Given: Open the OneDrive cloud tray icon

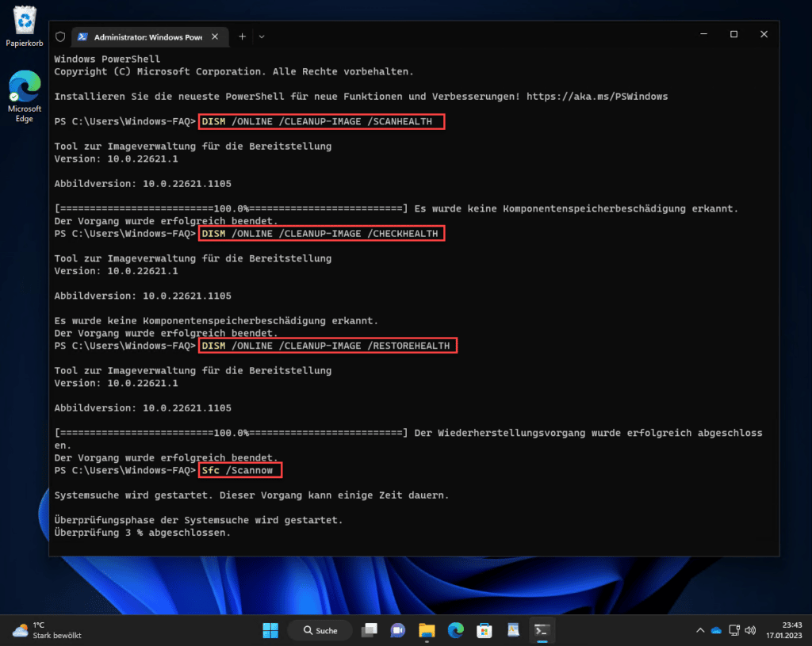Looking at the screenshot, I should tap(716, 630).
